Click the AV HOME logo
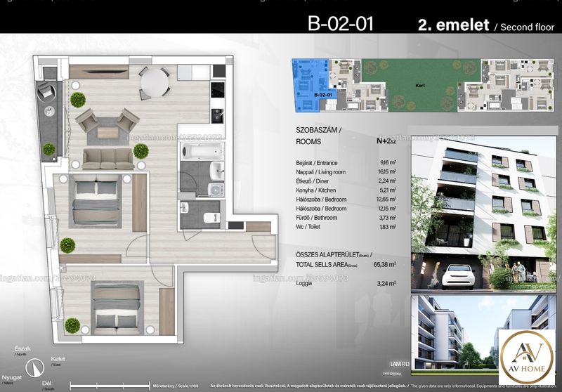 (x=528, y=357)
